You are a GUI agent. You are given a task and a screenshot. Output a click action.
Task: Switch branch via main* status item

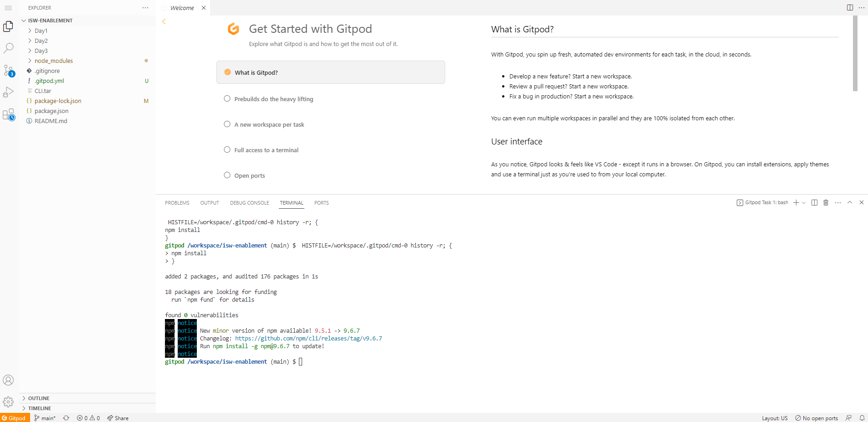click(45, 418)
